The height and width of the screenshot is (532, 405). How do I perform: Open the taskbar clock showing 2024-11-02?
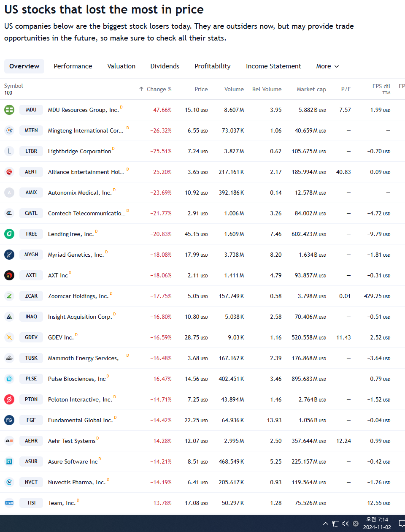(377, 524)
